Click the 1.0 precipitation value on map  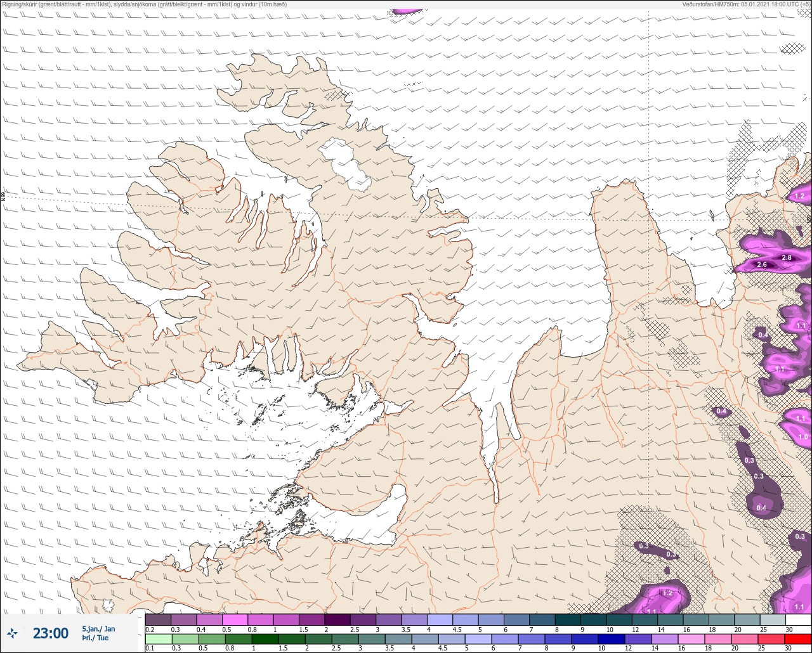803,437
